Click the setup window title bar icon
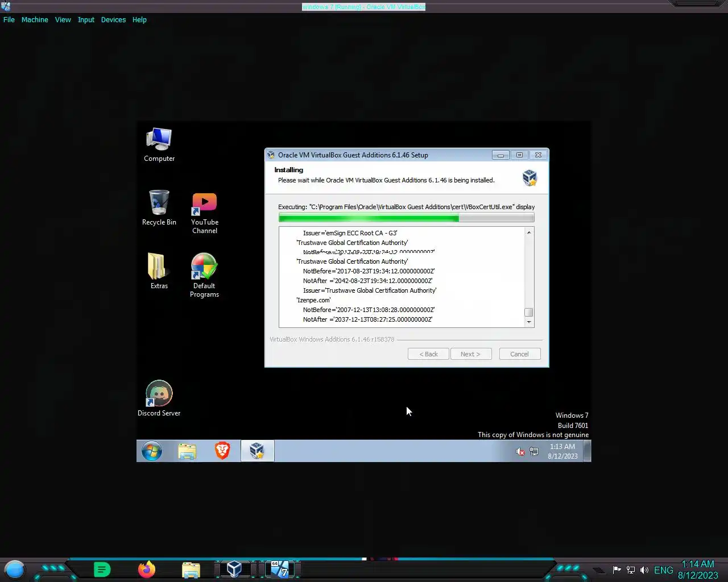 point(271,155)
